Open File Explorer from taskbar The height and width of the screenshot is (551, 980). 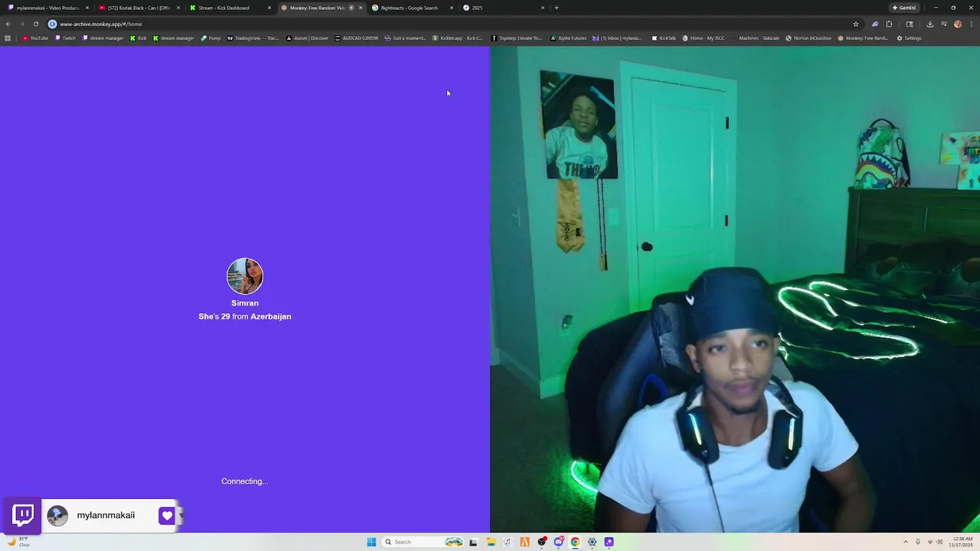(x=491, y=542)
